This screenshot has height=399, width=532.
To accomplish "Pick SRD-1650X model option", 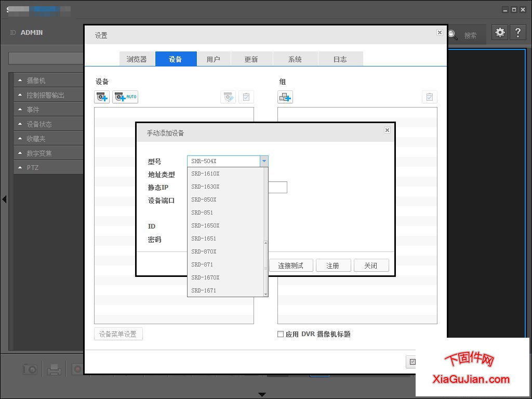I will click(225, 225).
